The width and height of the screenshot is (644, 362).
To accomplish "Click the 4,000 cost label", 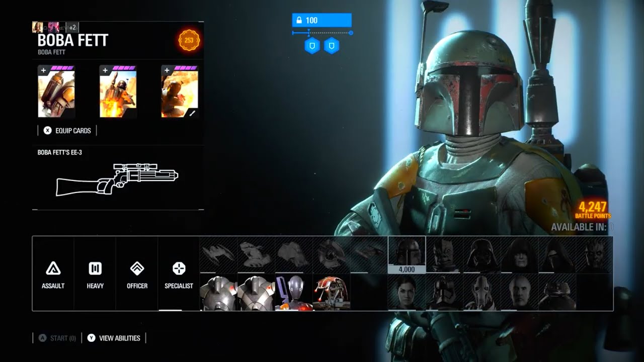I will tap(407, 269).
